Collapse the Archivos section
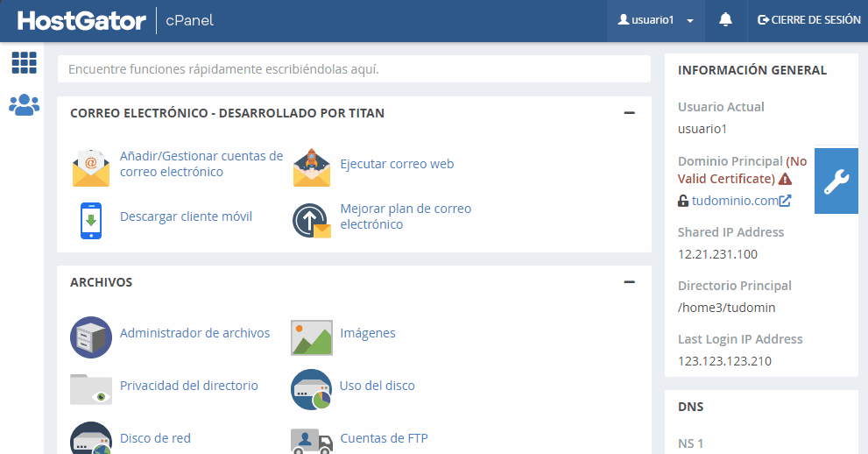 (x=630, y=282)
